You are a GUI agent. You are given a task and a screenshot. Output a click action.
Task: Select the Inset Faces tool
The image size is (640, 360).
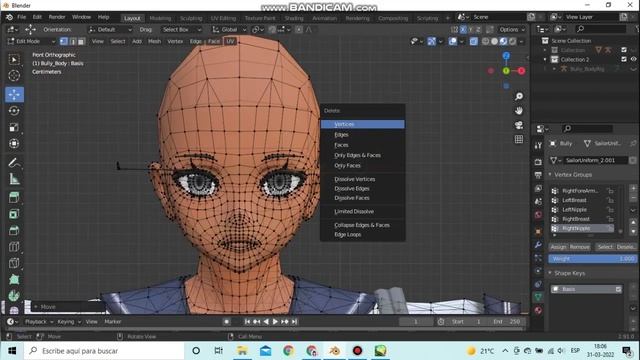click(x=14, y=214)
